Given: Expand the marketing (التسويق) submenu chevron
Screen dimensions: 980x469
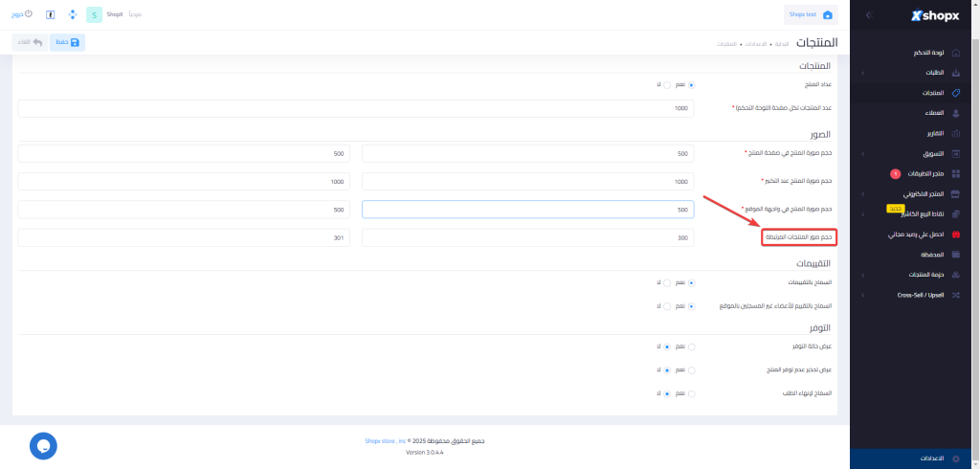Looking at the screenshot, I should point(862,153).
